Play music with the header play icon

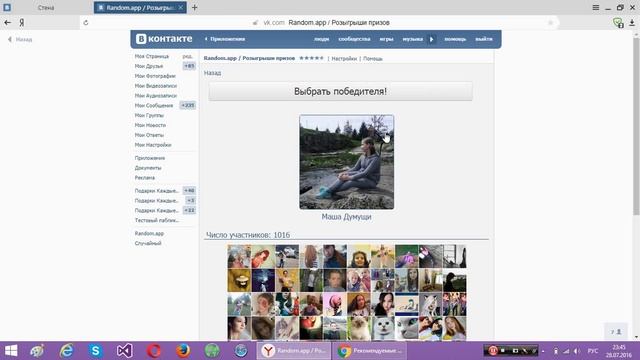[x=431, y=39]
